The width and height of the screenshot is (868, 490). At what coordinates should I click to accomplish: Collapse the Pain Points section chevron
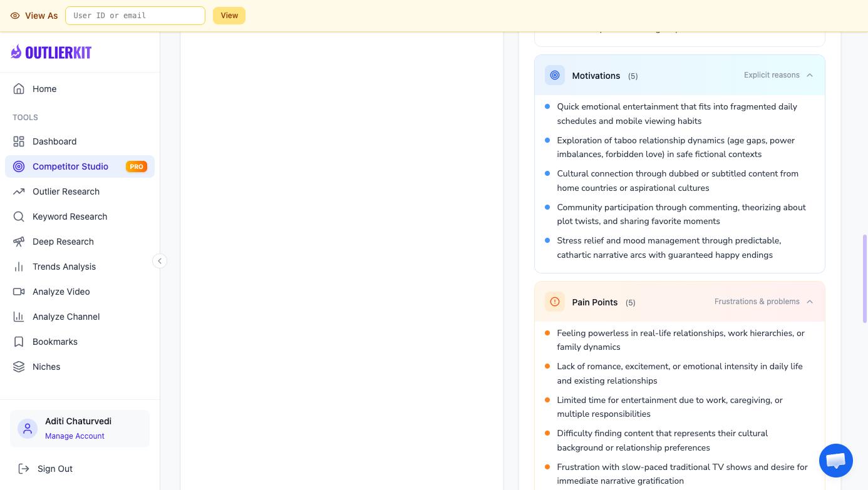(810, 302)
